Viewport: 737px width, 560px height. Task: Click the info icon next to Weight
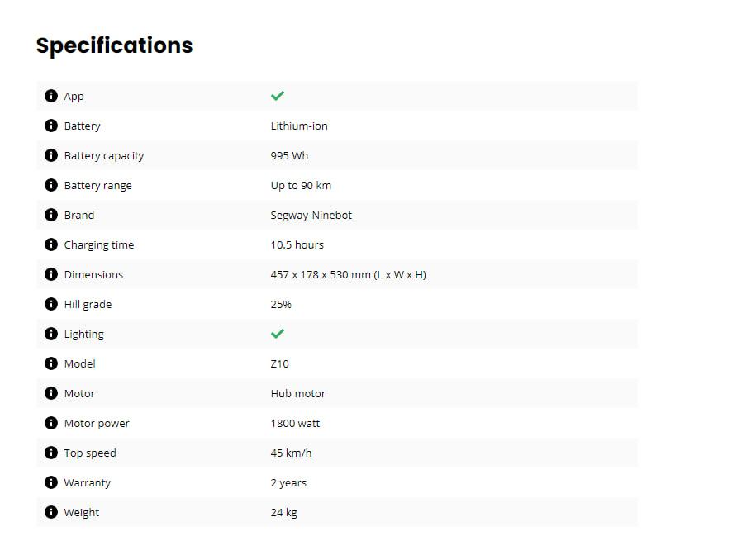50,512
